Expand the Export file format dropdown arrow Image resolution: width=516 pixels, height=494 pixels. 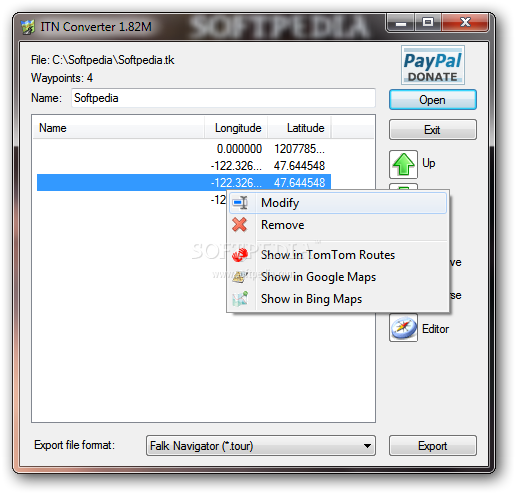367,446
